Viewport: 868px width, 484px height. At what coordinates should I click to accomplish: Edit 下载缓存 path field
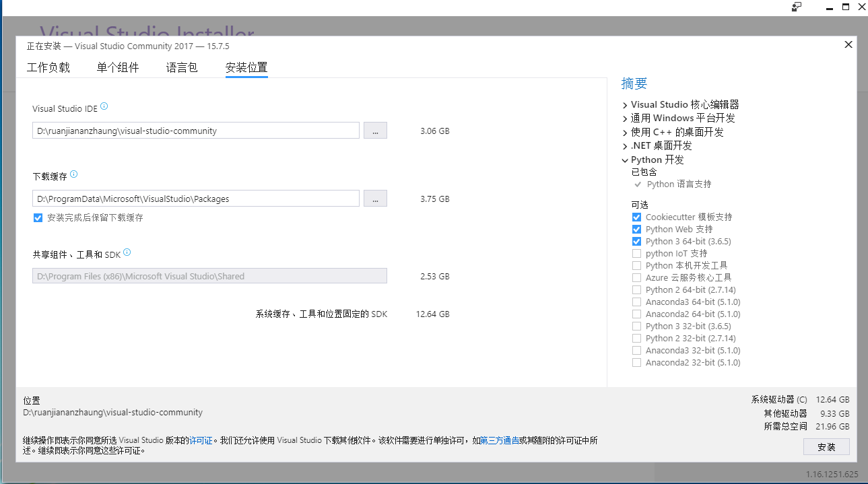196,199
